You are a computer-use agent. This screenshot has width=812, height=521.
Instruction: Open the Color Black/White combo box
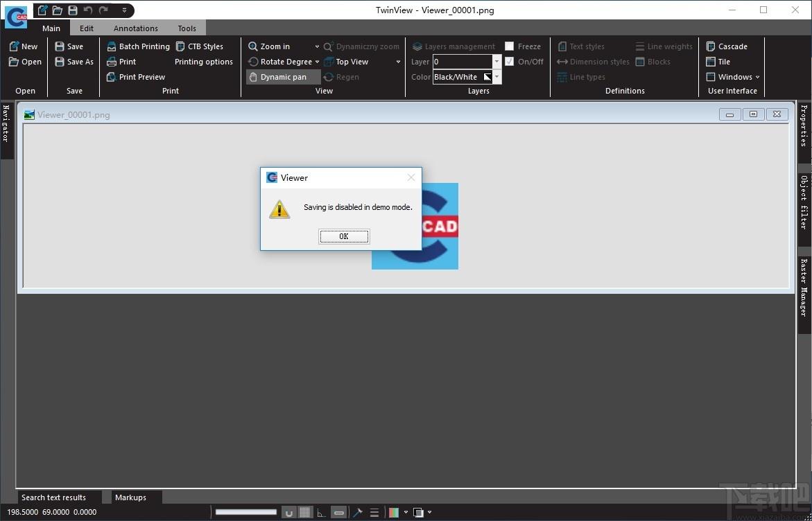coord(467,77)
